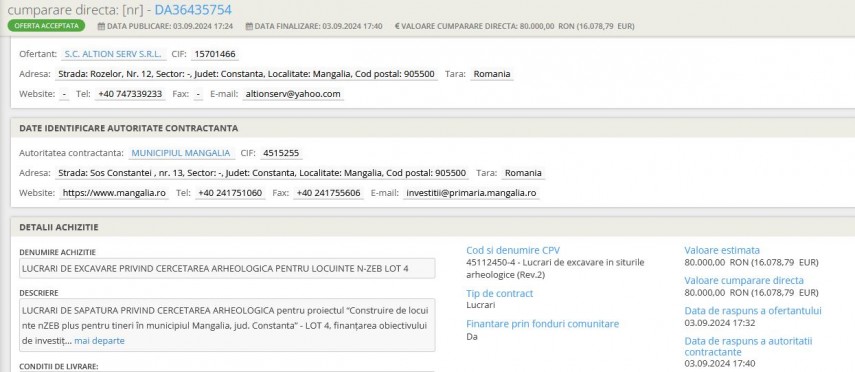
Task: Select contract type value Lucrari
Action: point(480,305)
